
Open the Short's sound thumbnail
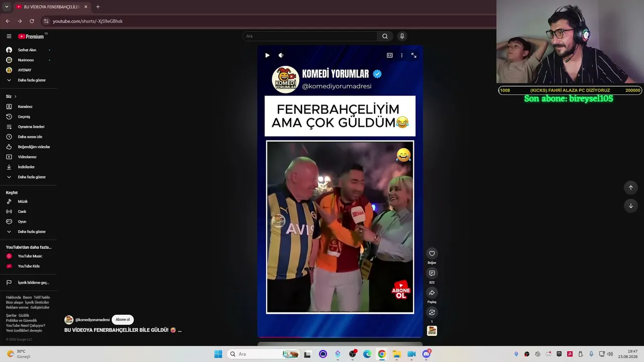pyautogui.click(x=432, y=330)
